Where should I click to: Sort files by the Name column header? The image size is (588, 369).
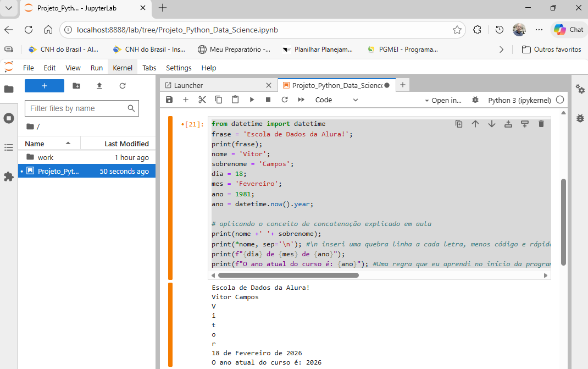pyautogui.click(x=35, y=144)
